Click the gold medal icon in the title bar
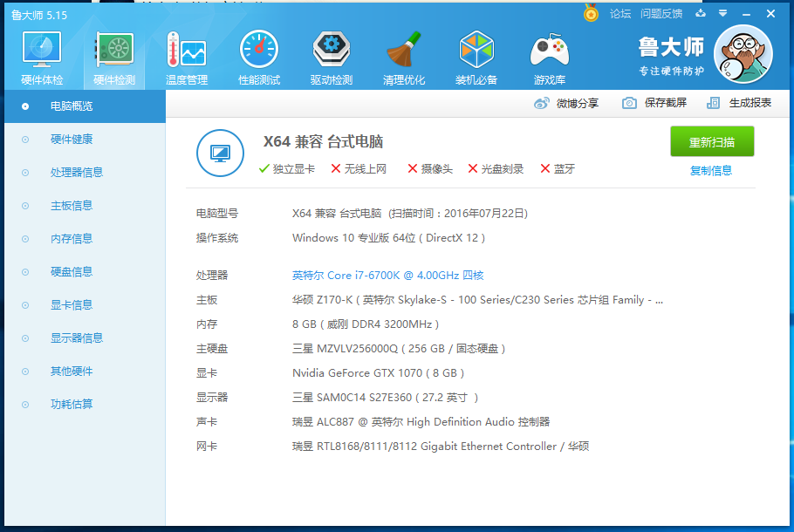Viewport: 794px width, 532px height. point(590,14)
